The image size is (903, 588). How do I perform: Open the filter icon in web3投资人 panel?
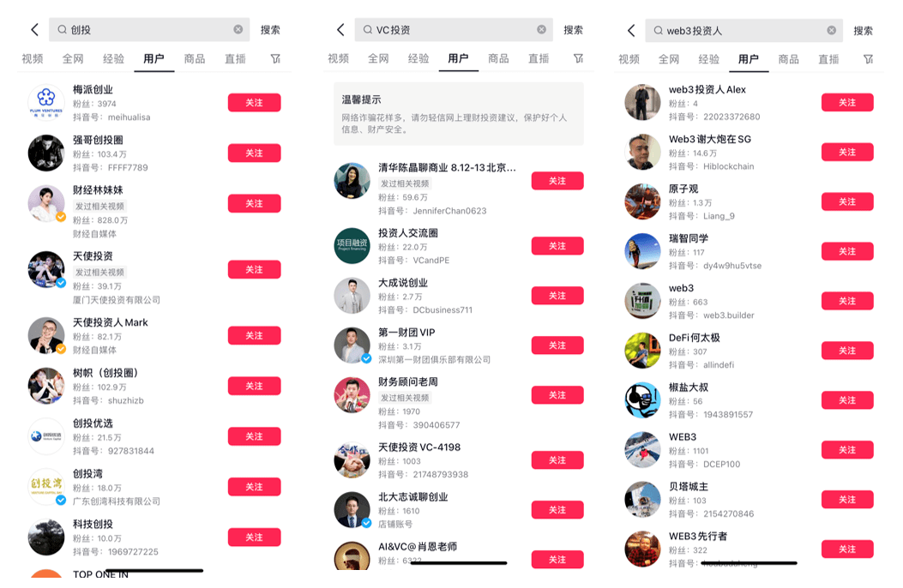tap(868, 58)
